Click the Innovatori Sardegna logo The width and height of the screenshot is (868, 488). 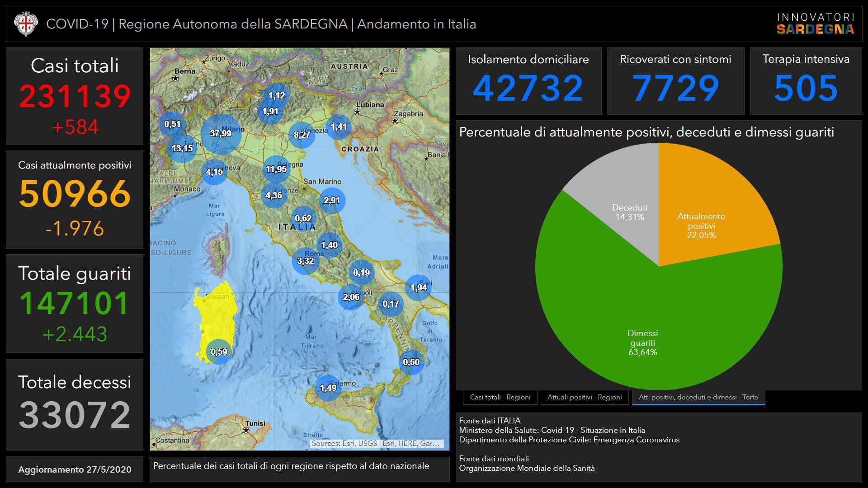(x=815, y=23)
